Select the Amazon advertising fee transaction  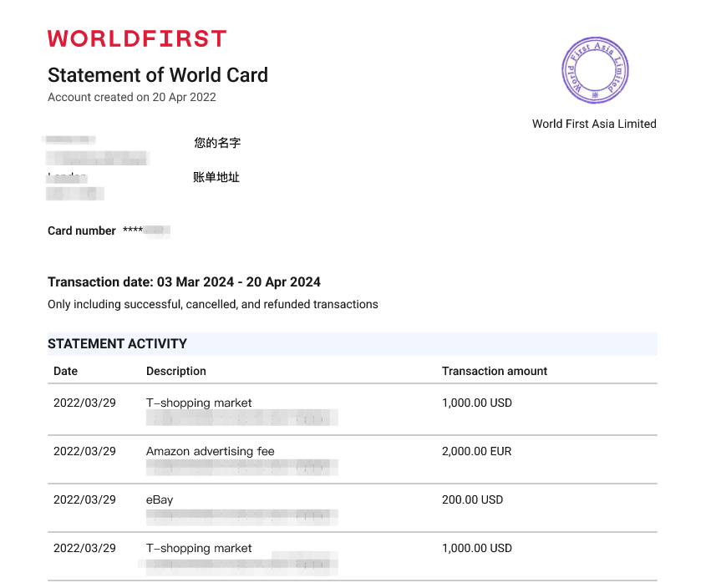[211, 451]
